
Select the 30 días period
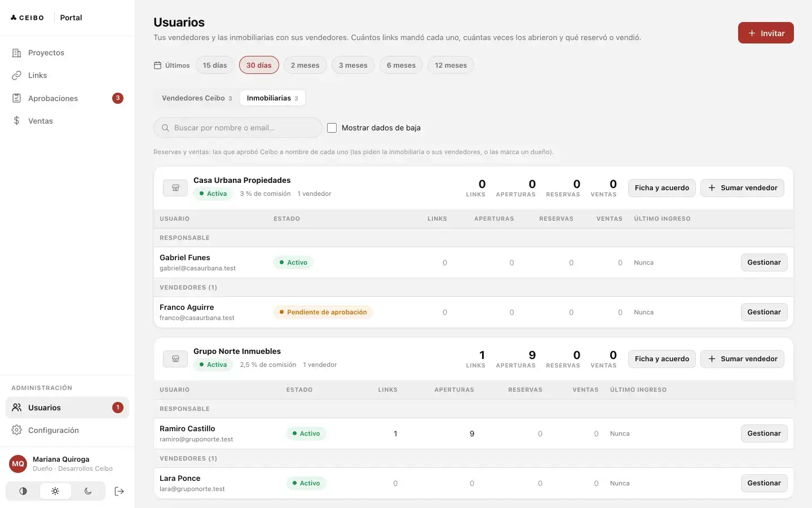point(259,65)
